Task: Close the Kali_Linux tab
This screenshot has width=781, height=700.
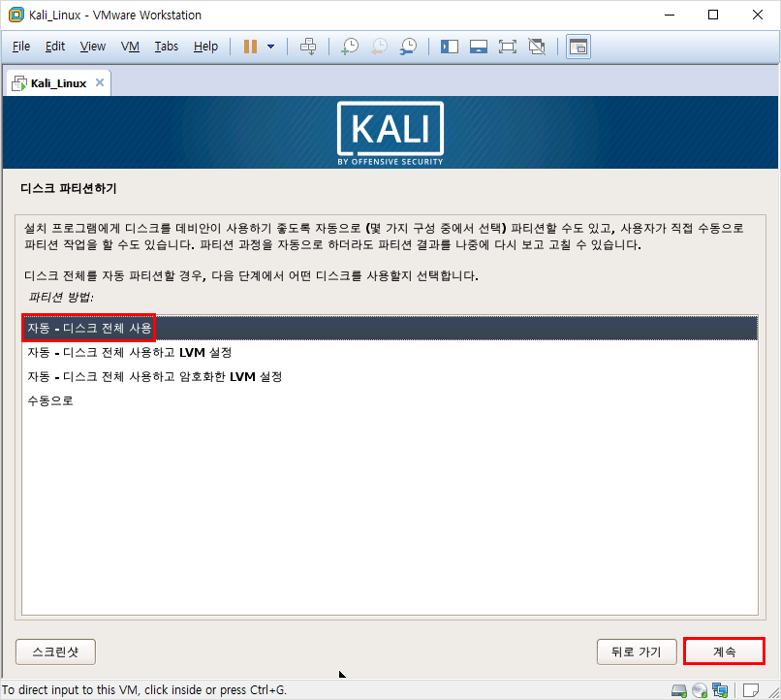Action: coord(100,82)
